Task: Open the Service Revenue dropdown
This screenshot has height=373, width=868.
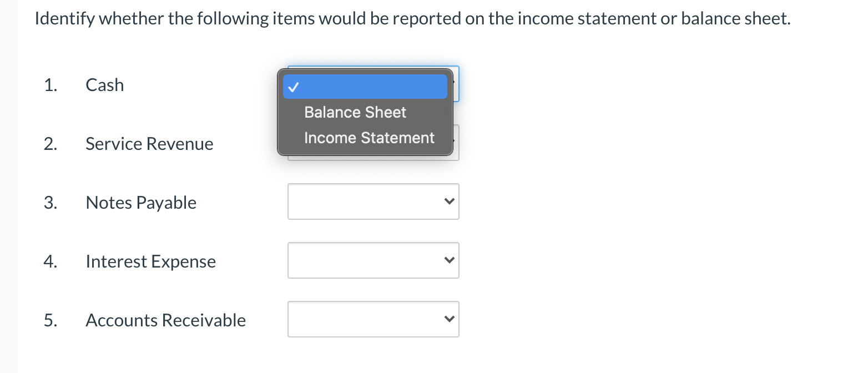Action: (373, 143)
